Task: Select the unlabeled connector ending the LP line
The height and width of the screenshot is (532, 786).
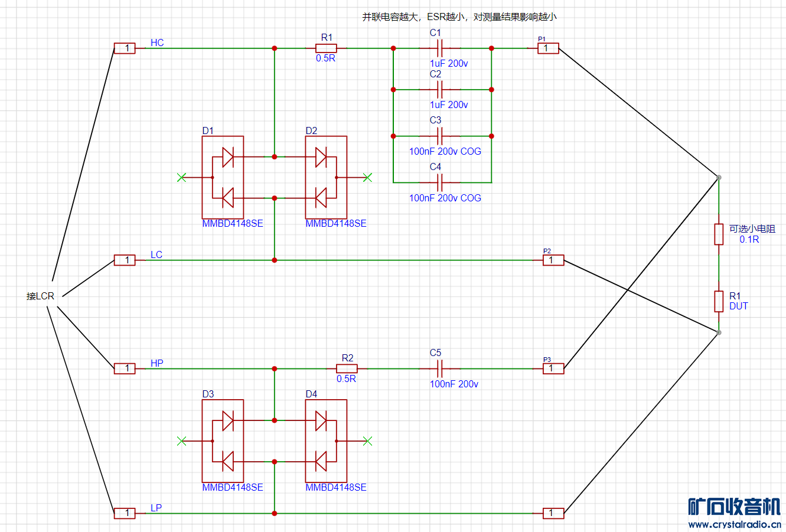Action: click(553, 513)
